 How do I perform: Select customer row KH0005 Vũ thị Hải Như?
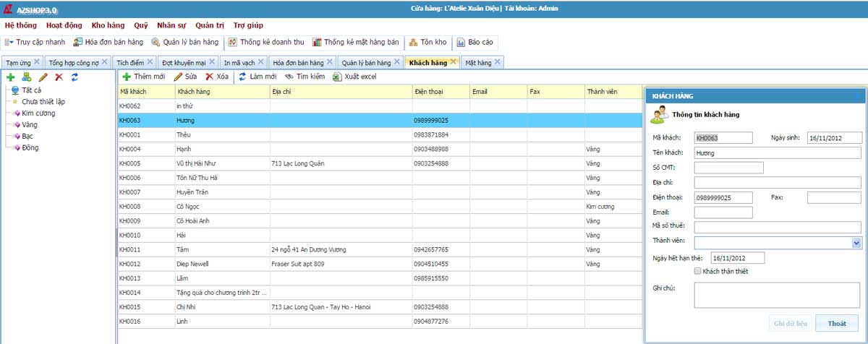pyautogui.click(x=380, y=163)
